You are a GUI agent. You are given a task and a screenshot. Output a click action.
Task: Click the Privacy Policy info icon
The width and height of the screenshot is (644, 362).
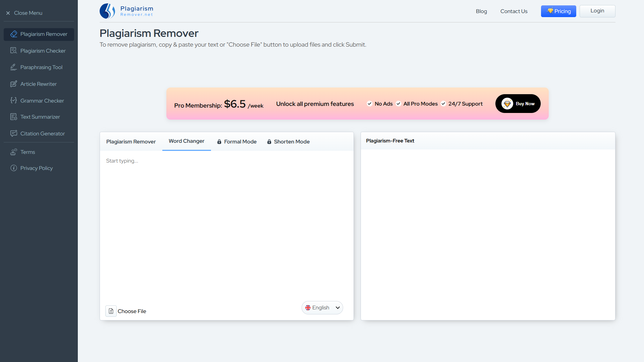13,168
